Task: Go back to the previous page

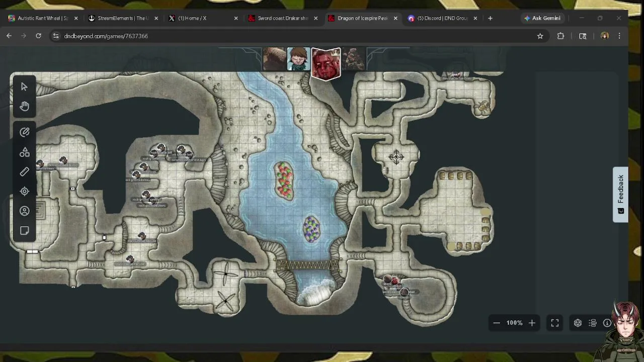Action: pyautogui.click(x=9, y=36)
